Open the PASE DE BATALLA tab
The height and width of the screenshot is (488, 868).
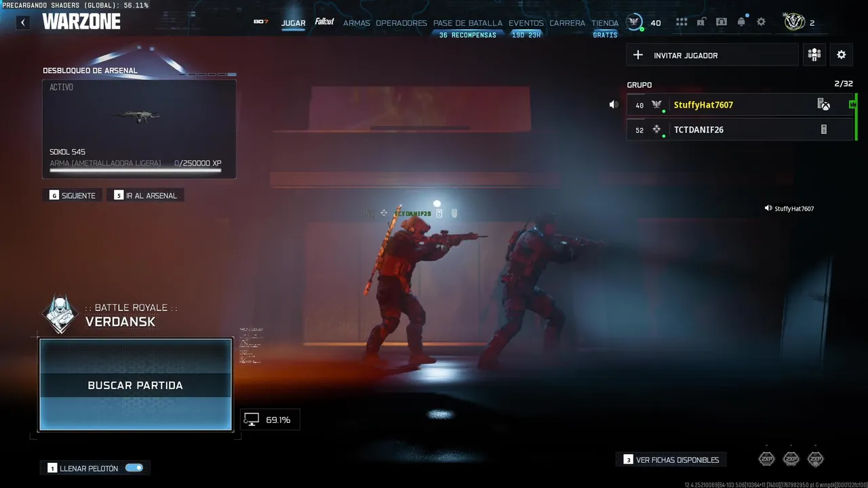click(468, 23)
